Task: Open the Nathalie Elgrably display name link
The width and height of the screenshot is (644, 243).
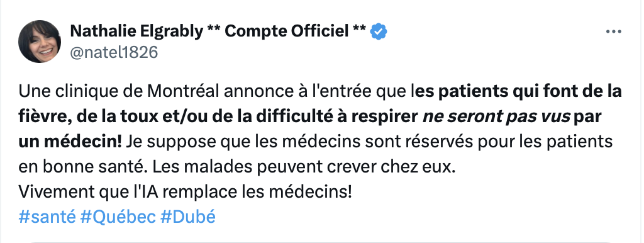Action: (136, 31)
